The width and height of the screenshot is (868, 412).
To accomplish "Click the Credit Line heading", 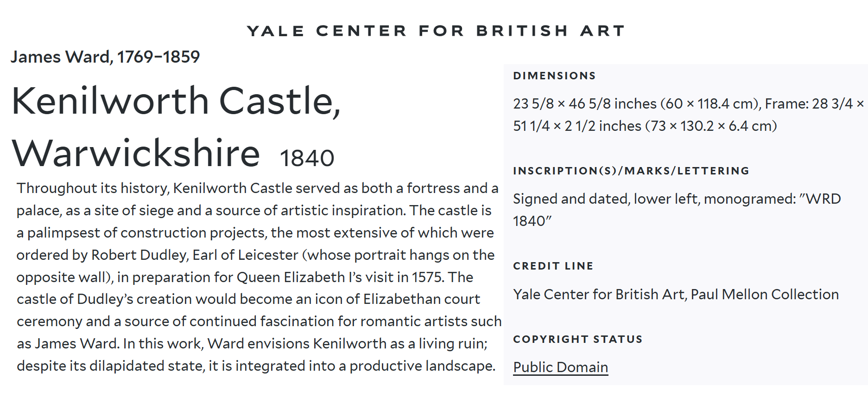I will [553, 266].
